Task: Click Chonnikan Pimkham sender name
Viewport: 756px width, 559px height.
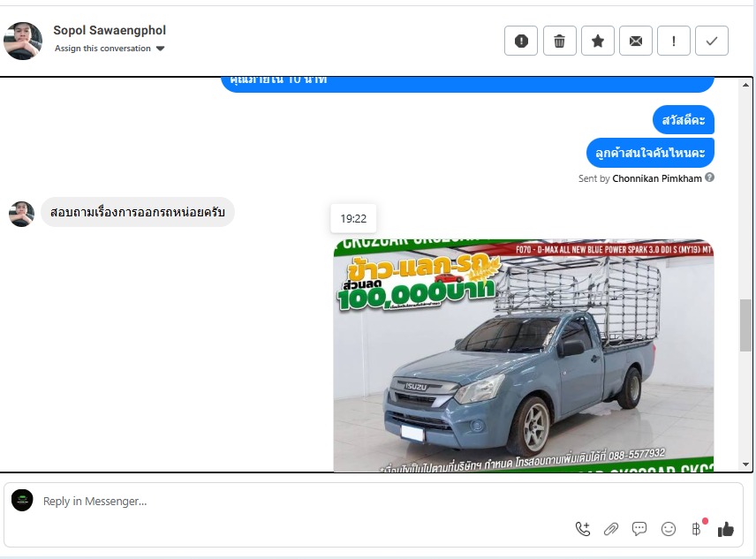Action: (657, 178)
